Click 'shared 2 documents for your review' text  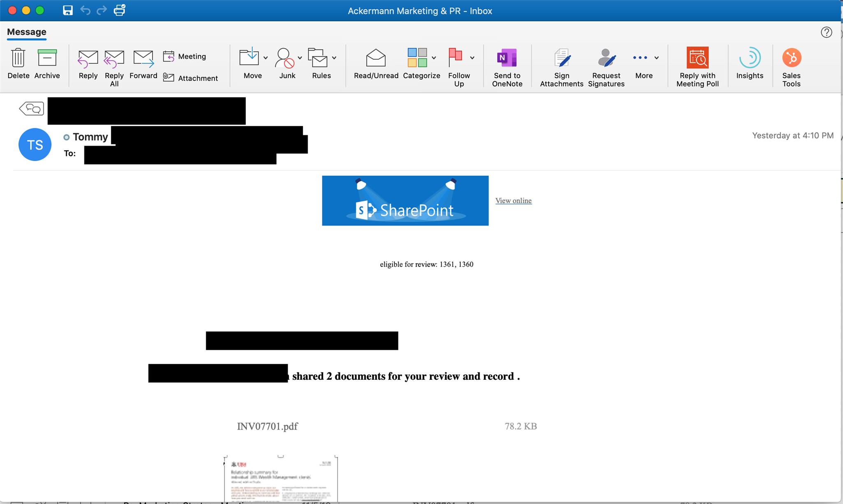[376, 376]
